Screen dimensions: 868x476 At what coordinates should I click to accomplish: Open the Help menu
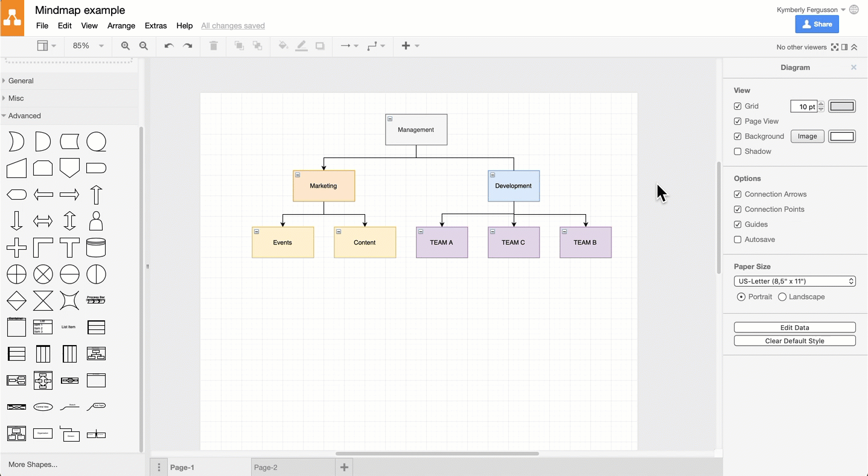point(185,26)
